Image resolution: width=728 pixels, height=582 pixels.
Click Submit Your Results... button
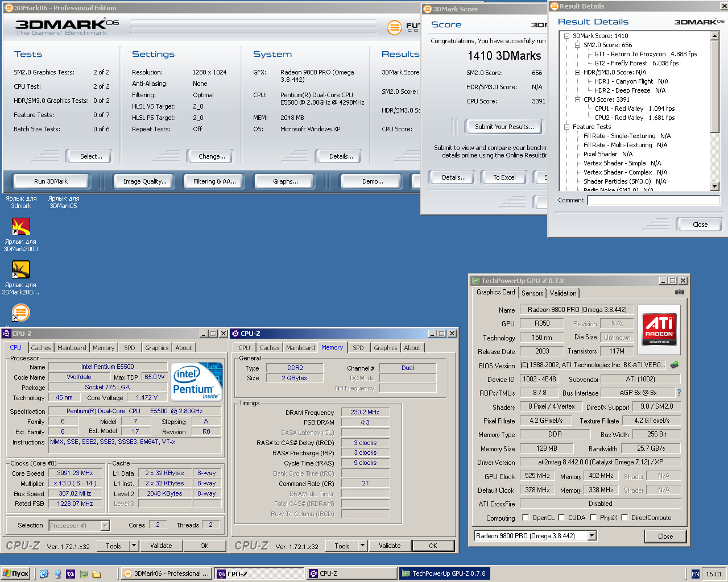[504, 127]
